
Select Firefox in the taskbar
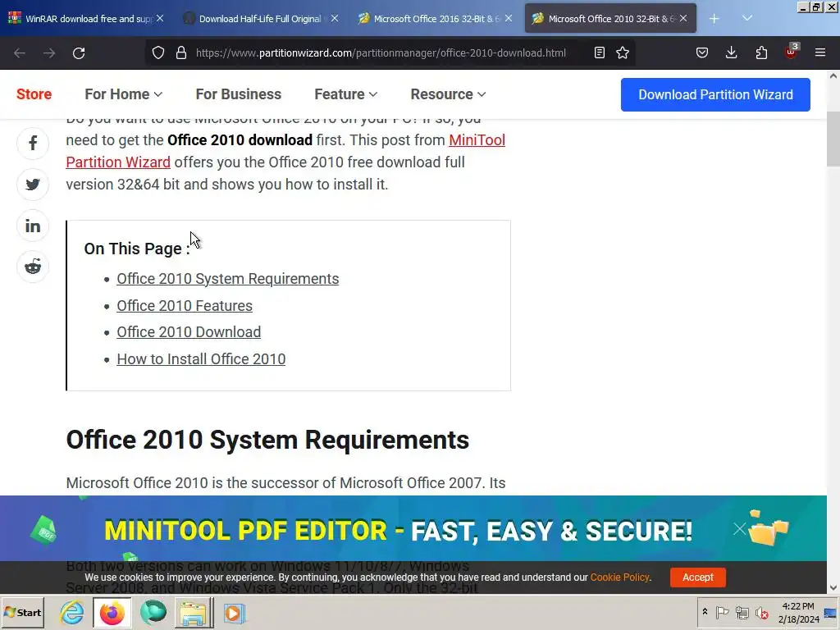click(112, 613)
